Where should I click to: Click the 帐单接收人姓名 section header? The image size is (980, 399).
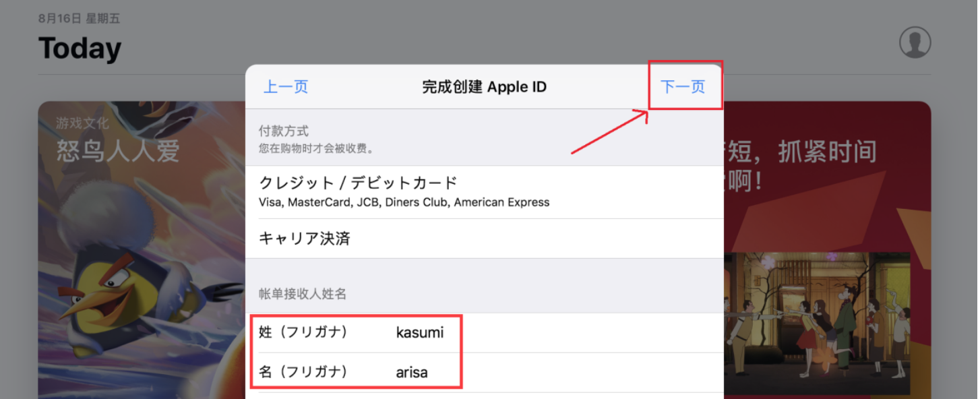coord(303,293)
